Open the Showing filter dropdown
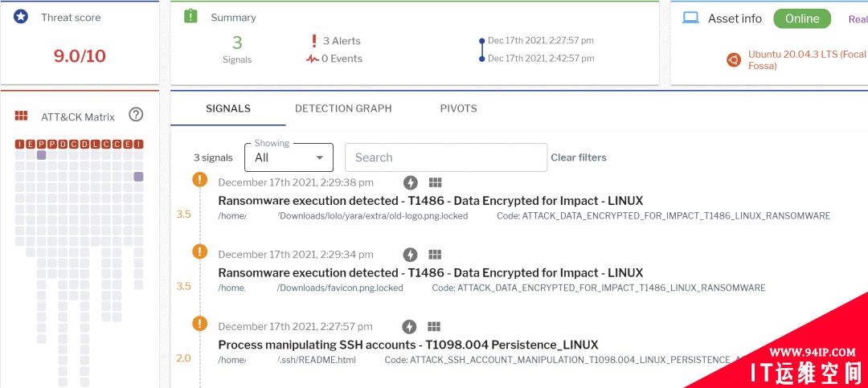The height and width of the screenshot is (388, 868). pos(289,157)
